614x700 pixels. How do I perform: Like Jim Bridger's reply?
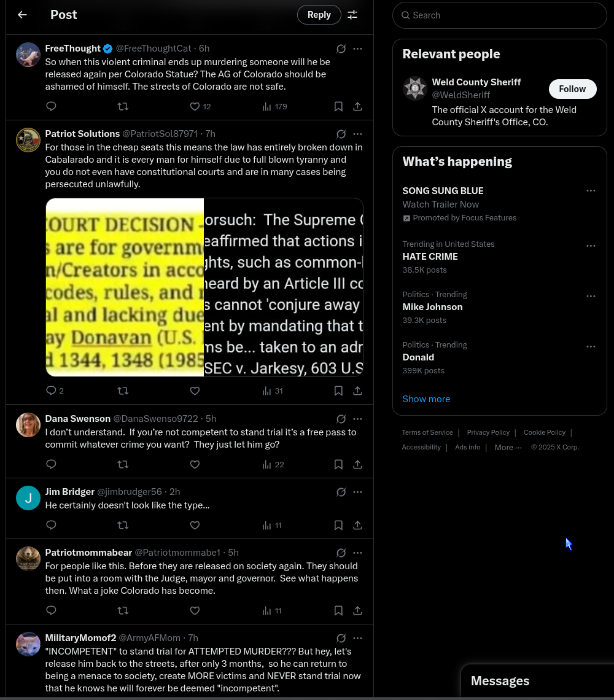(x=195, y=525)
